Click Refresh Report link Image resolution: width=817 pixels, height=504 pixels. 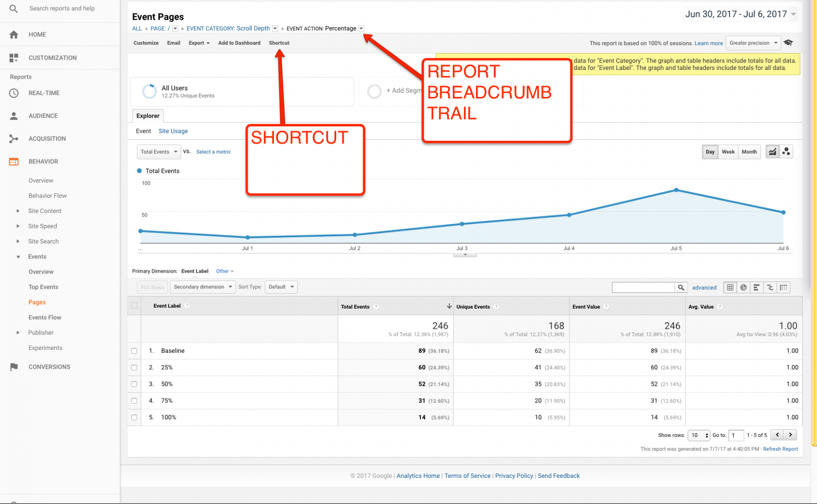point(781,449)
